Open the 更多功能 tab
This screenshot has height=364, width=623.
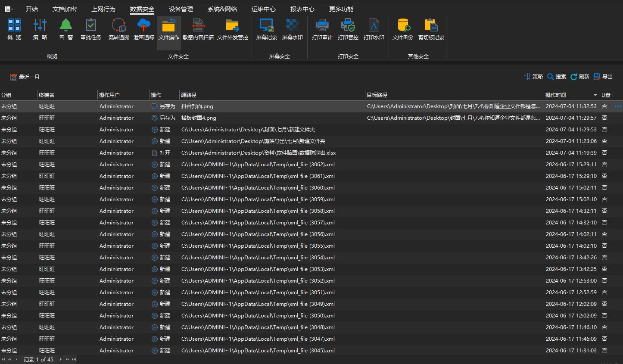(x=341, y=9)
